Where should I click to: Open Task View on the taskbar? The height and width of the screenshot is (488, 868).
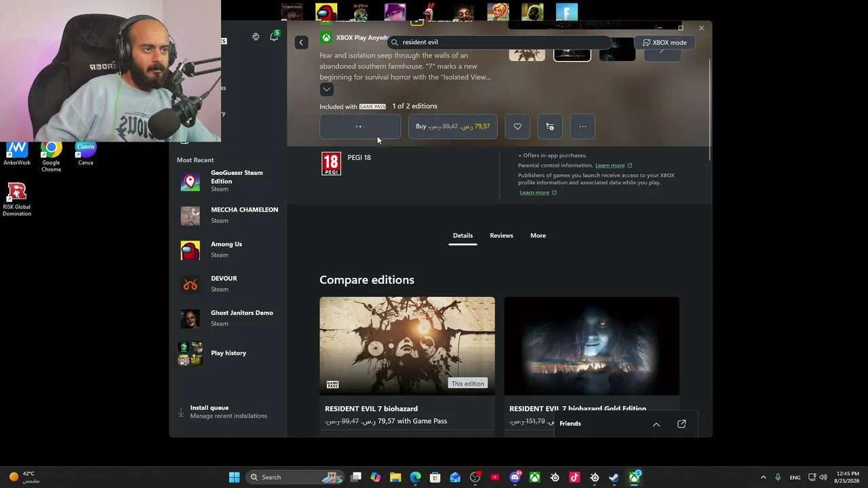(x=356, y=477)
